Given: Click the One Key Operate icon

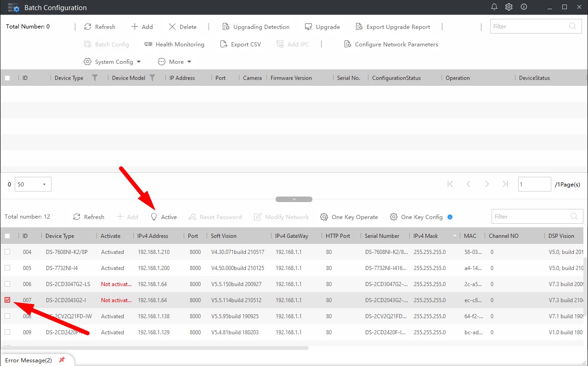Looking at the screenshot, I should [x=324, y=217].
